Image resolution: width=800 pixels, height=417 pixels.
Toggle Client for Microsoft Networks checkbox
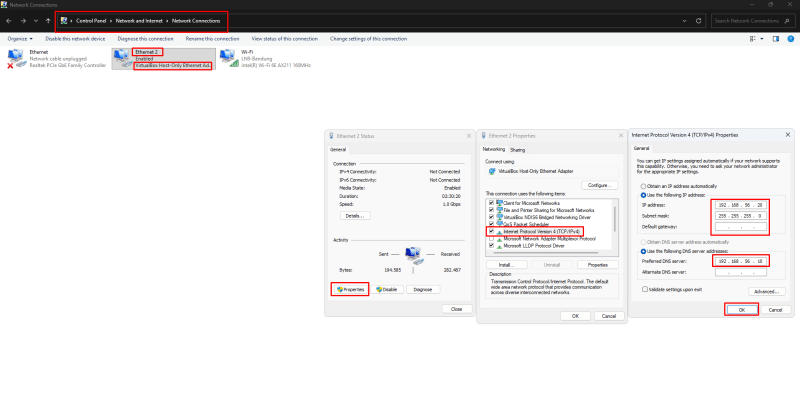(491, 203)
